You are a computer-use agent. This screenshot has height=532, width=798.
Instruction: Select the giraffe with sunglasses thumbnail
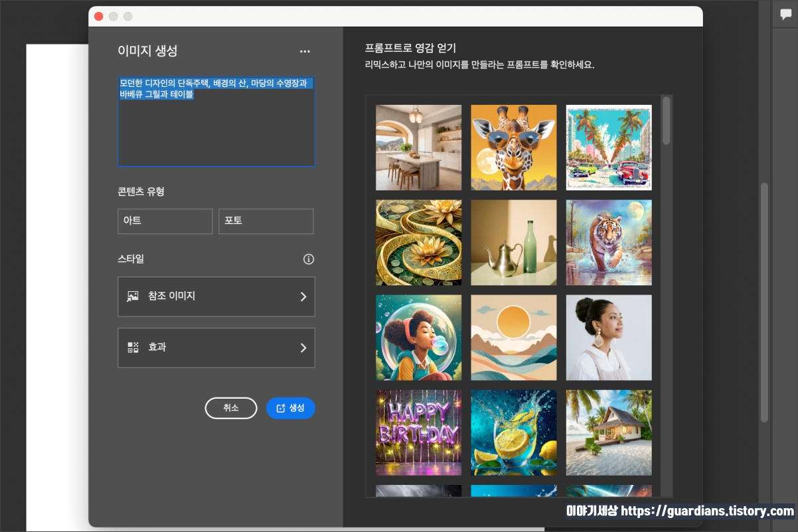point(514,147)
